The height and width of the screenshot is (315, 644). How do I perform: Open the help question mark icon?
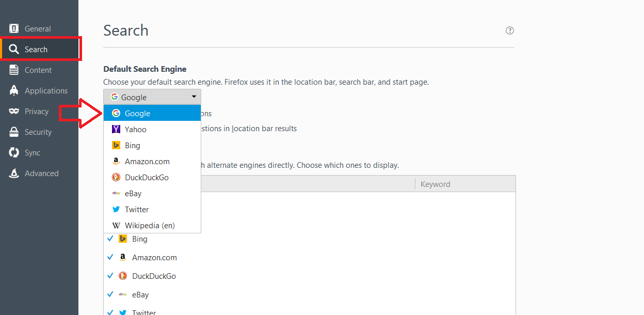(510, 30)
